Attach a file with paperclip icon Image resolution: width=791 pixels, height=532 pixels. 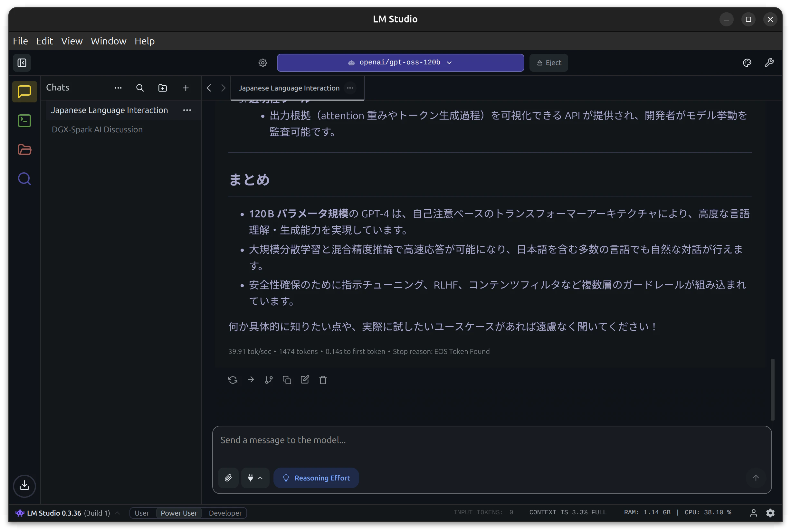(228, 478)
